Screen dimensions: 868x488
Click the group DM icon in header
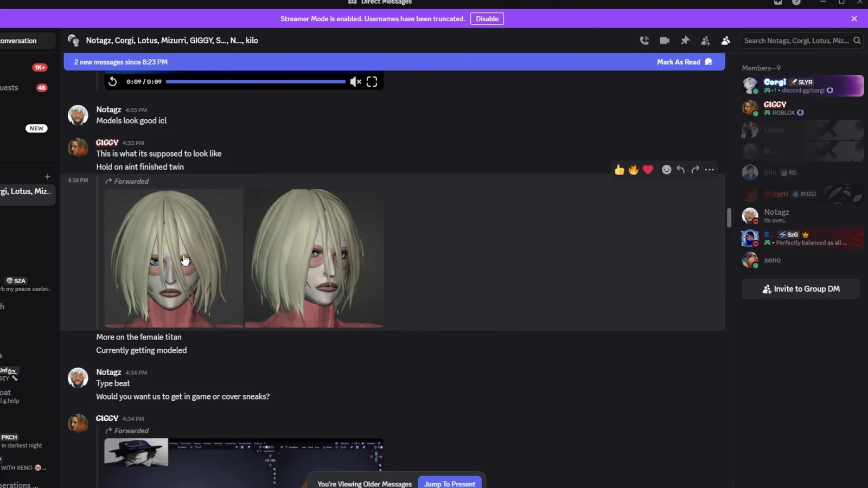(73, 41)
